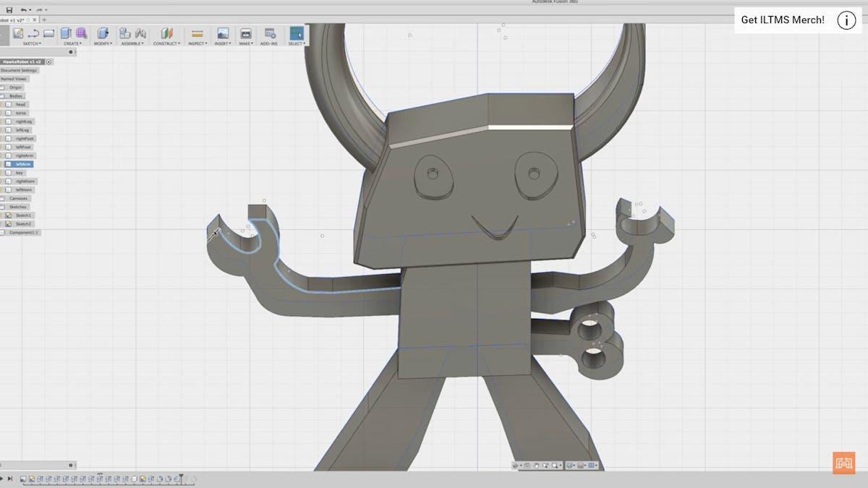Close the HawksRobot document tab
The height and width of the screenshot is (488, 868).
coord(35,20)
